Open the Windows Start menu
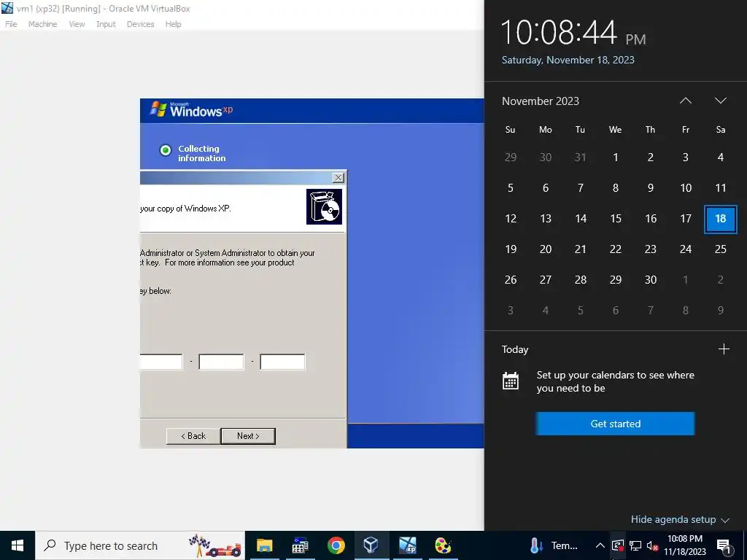747x560 pixels. tap(18, 545)
